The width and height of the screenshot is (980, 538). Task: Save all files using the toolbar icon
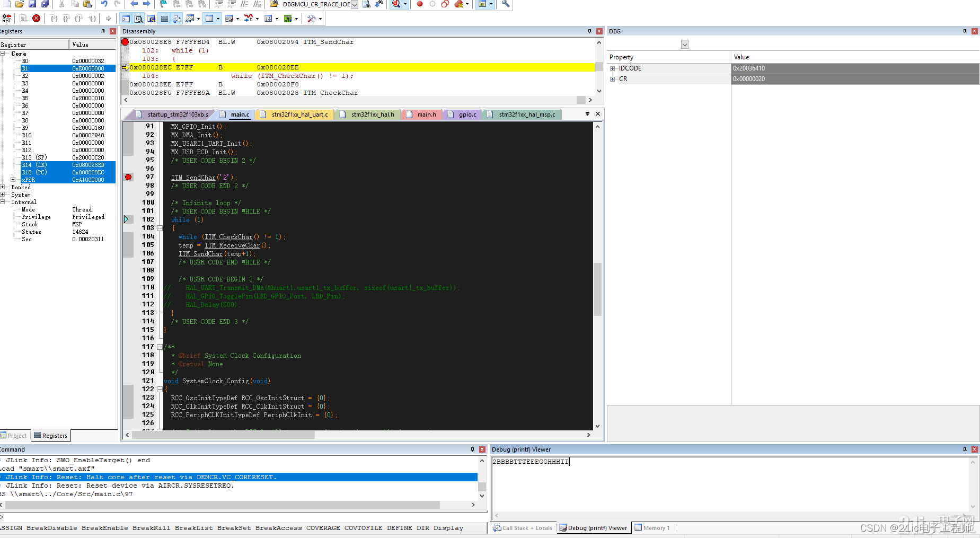point(45,4)
